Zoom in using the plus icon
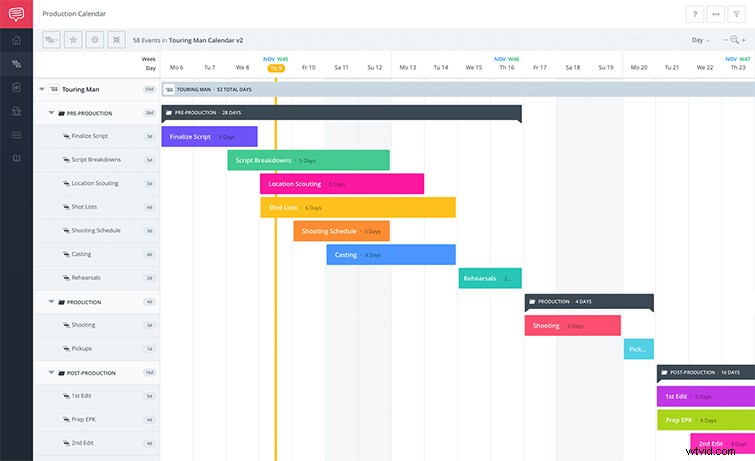Image resolution: width=755 pixels, height=461 pixels. (x=744, y=40)
